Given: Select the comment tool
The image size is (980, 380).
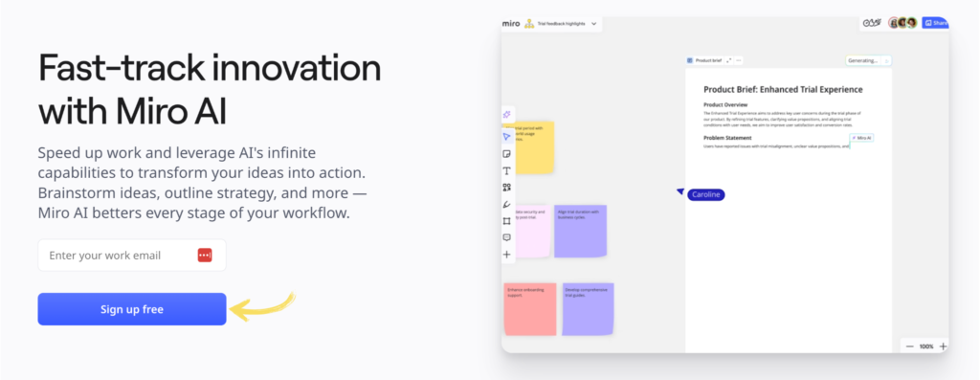Looking at the screenshot, I should [507, 237].
